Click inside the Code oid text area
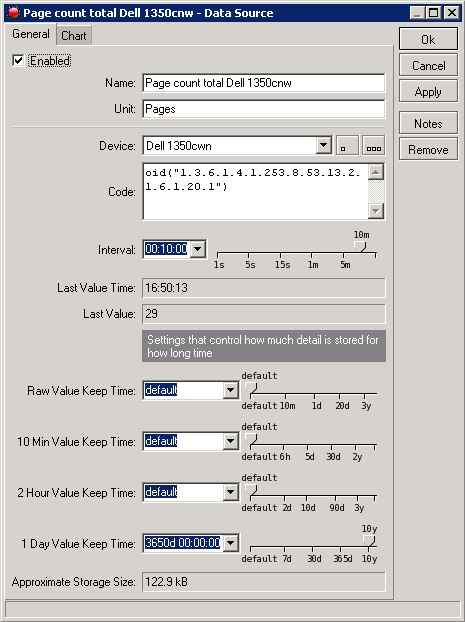The image size is (465, 622). tap(256, 191)
